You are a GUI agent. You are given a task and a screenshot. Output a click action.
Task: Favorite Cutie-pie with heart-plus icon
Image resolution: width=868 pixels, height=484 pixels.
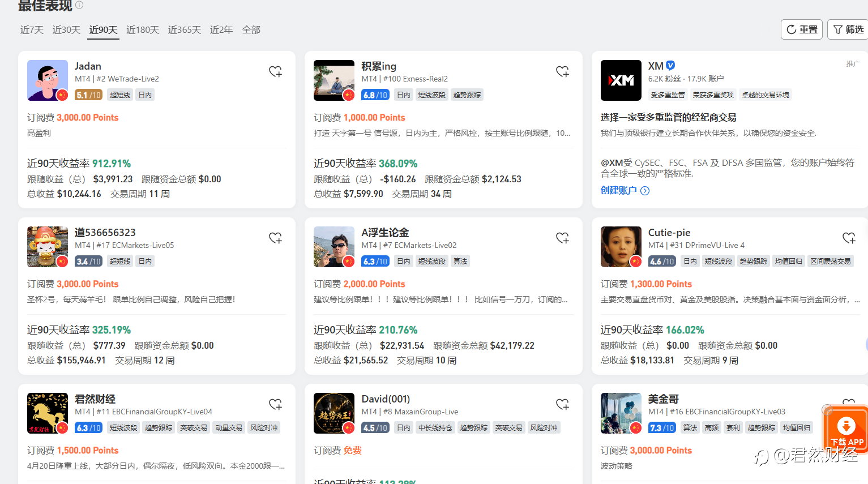849,238
